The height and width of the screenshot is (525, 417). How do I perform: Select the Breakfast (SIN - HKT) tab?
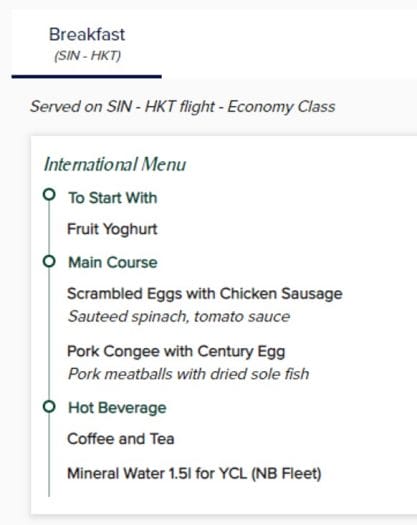(x=87, y=44)
